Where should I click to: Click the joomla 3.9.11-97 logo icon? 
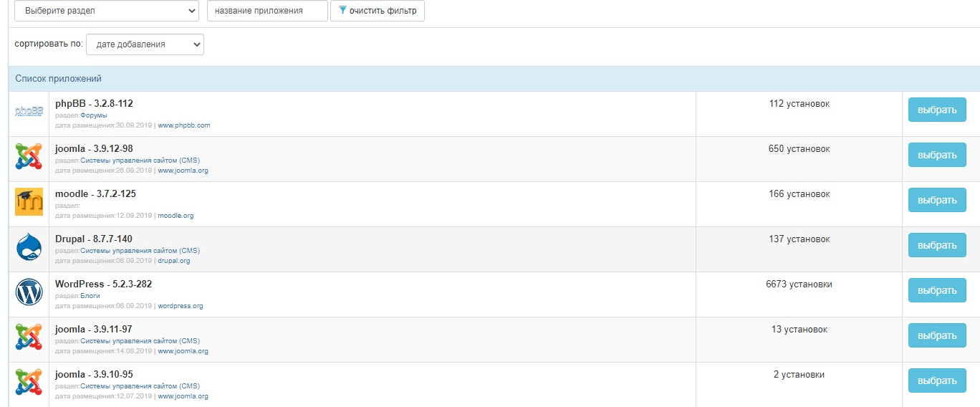29,337
